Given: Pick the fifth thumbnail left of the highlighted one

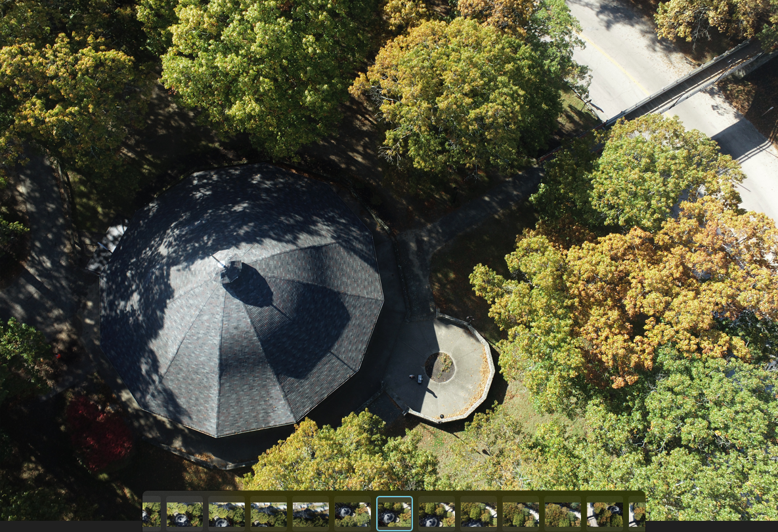Looking at the screenshot, I should coord(184,514).
